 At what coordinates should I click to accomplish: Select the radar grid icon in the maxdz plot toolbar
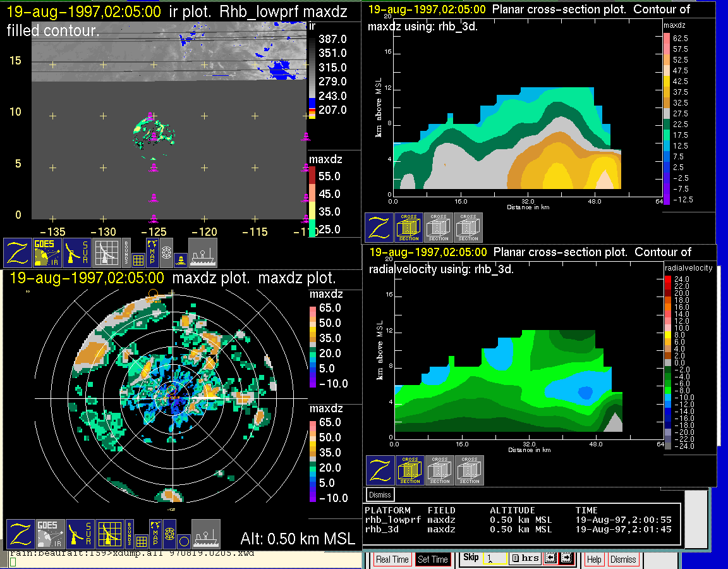click(x=110, y=534)
